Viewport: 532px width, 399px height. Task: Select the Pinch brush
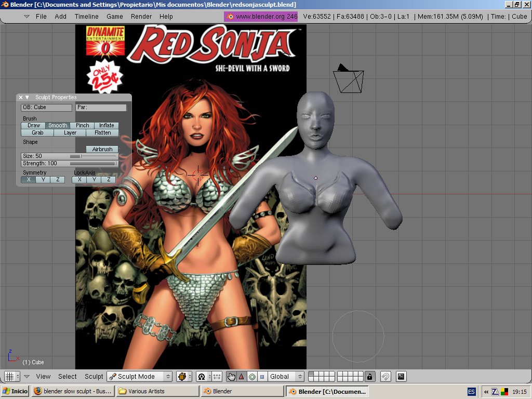83,126
